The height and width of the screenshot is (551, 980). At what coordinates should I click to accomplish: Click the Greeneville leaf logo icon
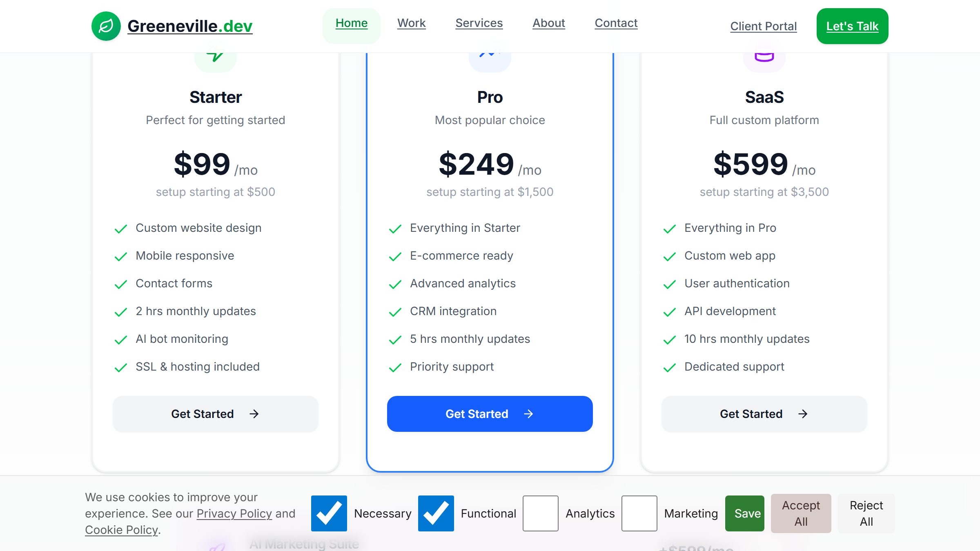coord(106,26)
